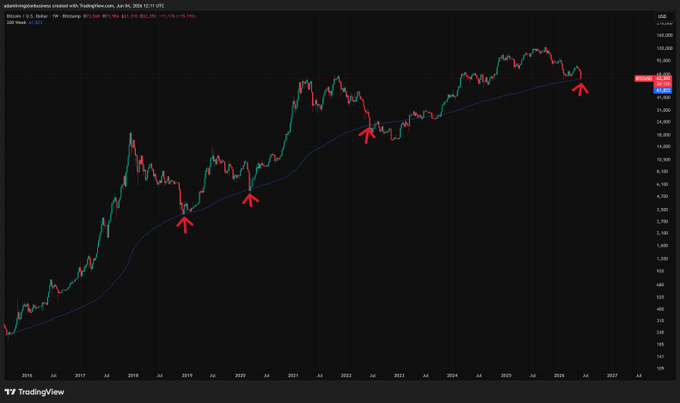This screenshot has width=680, height=403.
Task: Click the 900 price scale label
Action: 660,271
